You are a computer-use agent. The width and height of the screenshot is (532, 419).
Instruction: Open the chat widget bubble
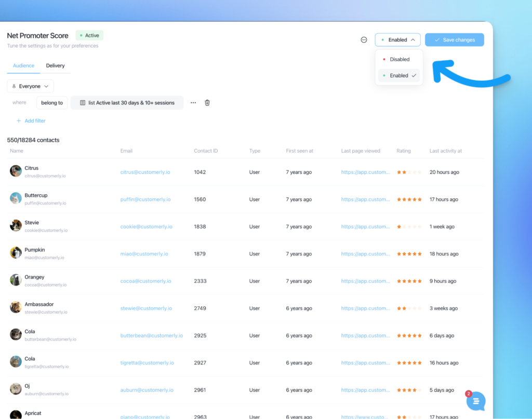pos(476,401)
